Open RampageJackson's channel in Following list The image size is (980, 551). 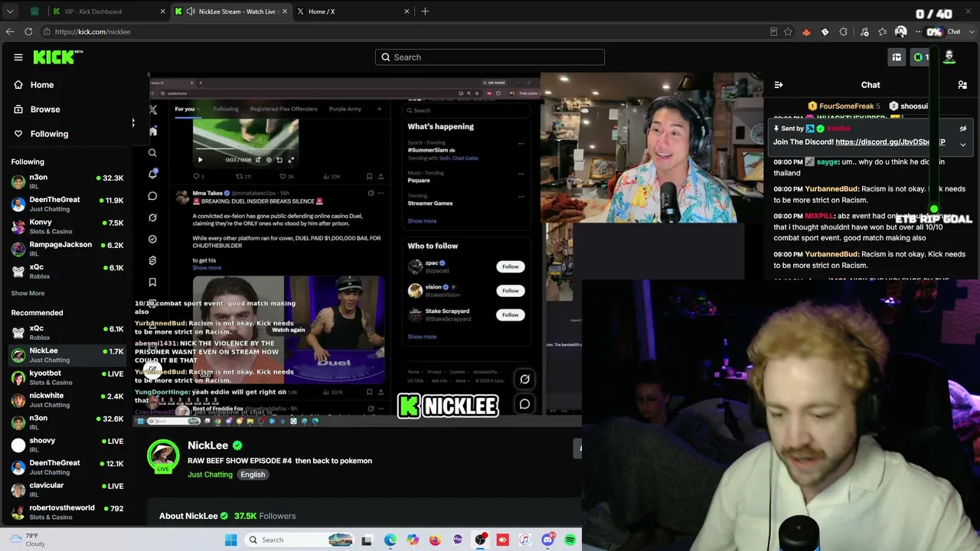click(x=67, y=249)
